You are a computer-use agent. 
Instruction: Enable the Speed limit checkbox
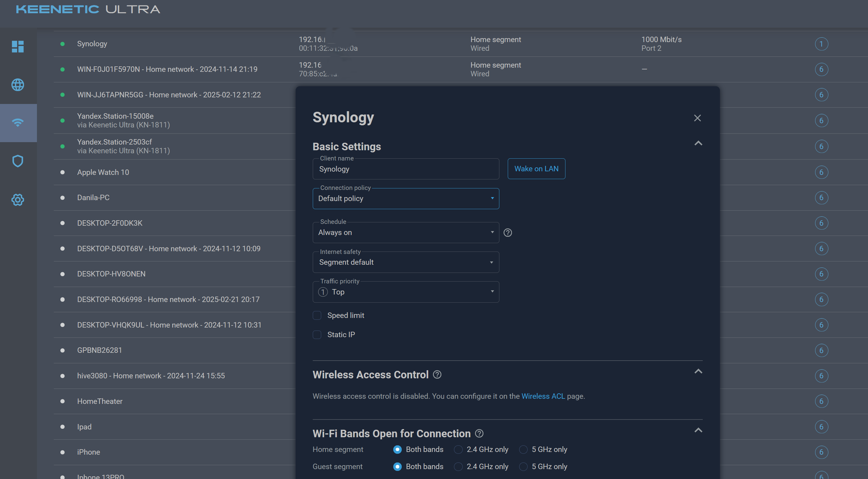pos(317,315)
